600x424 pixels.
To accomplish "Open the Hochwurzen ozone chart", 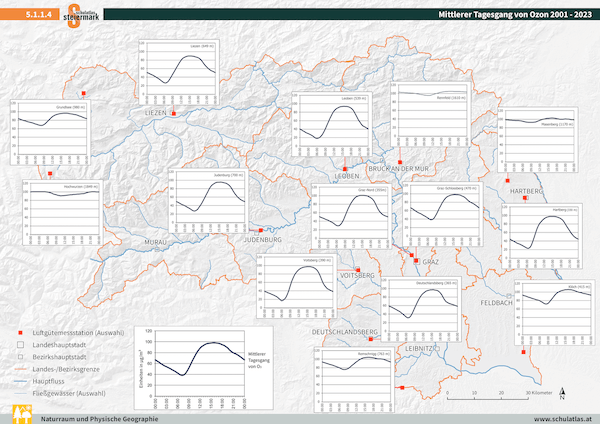I will tap(63, 212).
